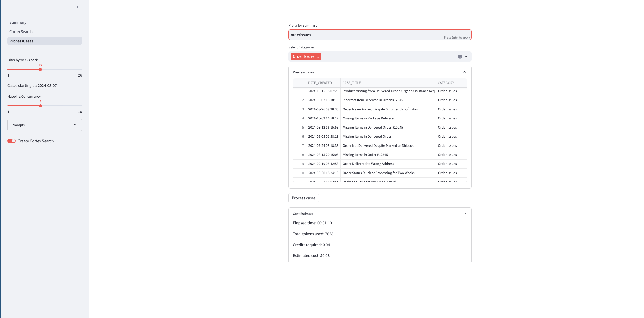Viewport: 644px width, 318px height.
Task: Go to the CortexSearch page
Action: point(21,32)
